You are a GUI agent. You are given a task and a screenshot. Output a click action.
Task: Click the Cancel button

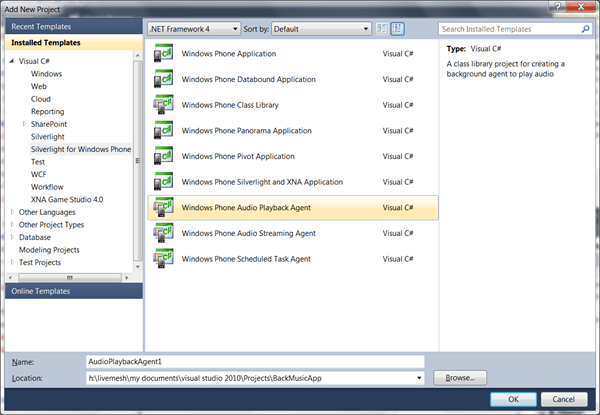pyautogui.click(x=564, y=399)
